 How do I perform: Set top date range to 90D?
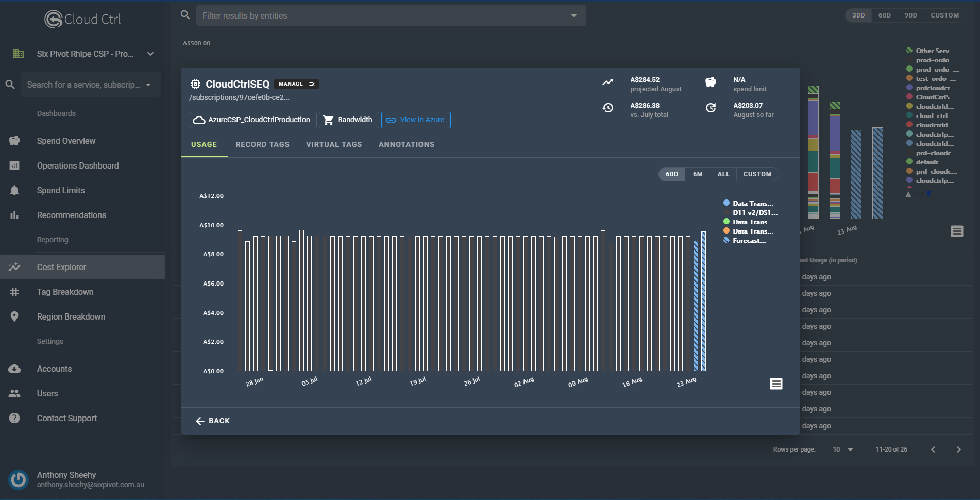pyautogui.click(x=910, y=15)
